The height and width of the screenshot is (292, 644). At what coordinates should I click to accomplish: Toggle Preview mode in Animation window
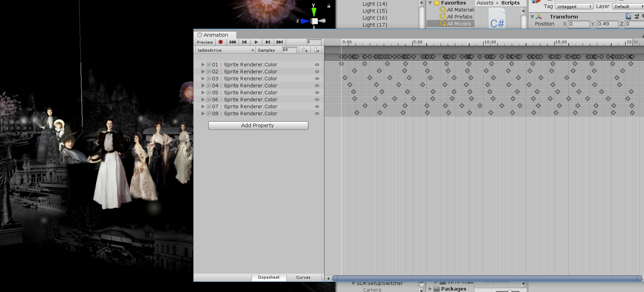[x=205, y=42]
